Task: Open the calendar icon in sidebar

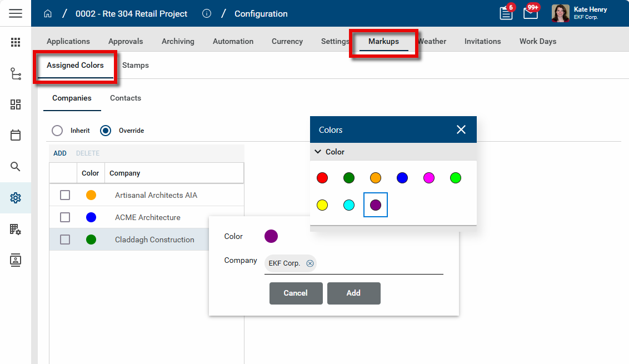Action: [16, 135]
